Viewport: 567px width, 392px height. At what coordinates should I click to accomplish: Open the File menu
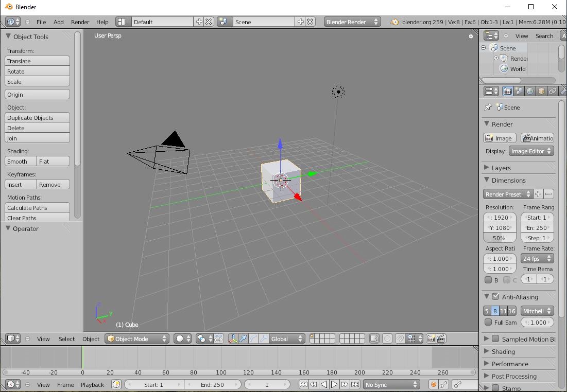[41, 22]
